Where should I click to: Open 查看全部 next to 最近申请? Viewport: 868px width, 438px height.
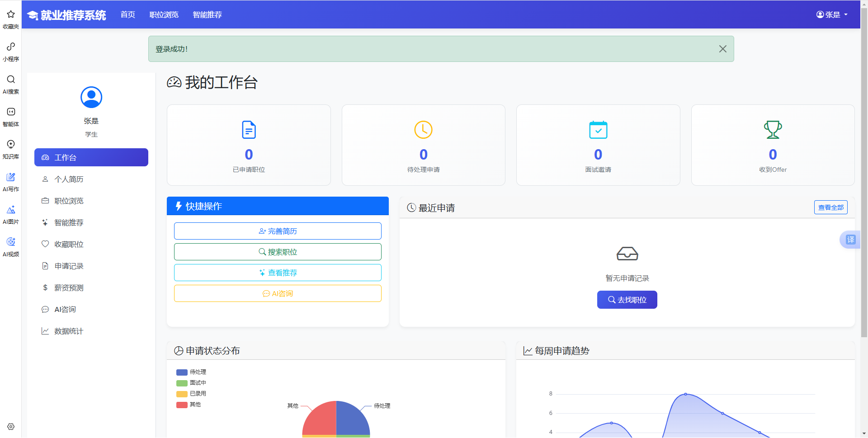pyautogui.click(x=830, y=207)
